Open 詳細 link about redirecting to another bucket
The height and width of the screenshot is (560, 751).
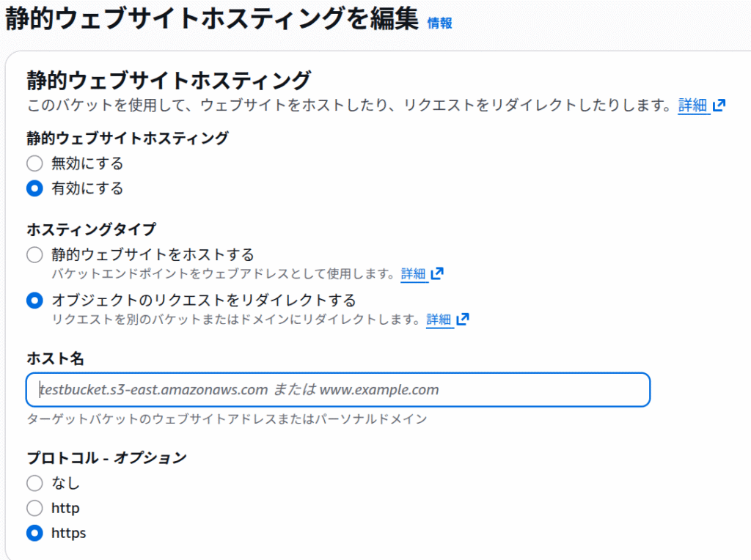tap(439, 320)
